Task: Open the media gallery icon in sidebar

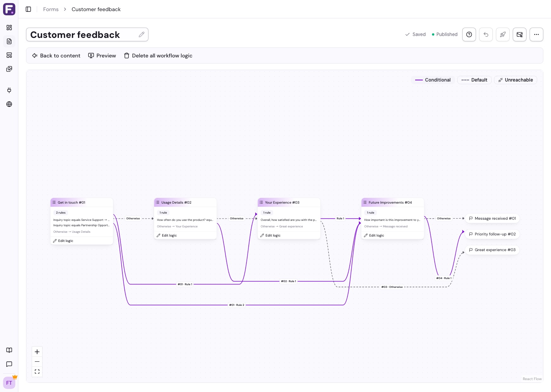Action: click(x=9, y=69)
